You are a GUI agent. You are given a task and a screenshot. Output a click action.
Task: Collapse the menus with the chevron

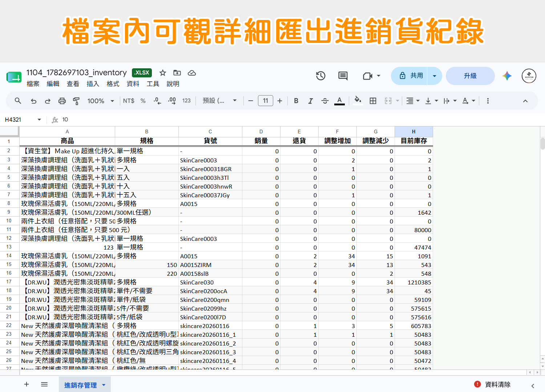525,101
